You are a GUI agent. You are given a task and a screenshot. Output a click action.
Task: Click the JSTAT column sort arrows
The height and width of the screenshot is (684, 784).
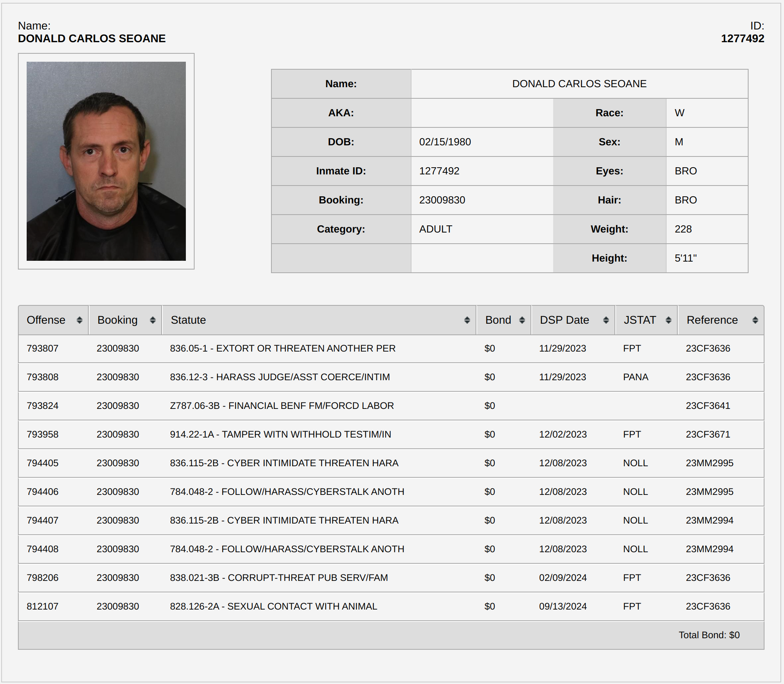click(668, 320)
